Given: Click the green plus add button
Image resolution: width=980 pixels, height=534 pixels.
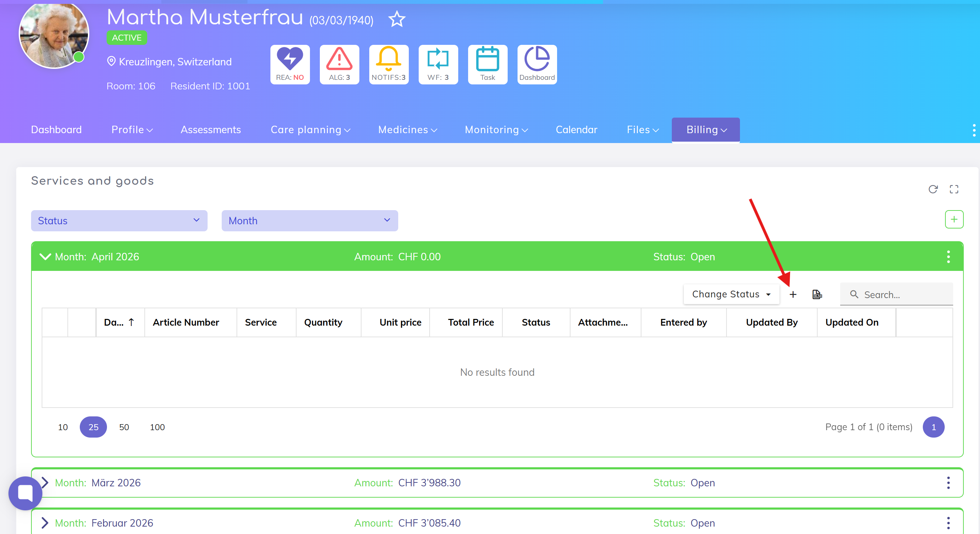Looking at the screenshot, I should pos(954,219).
